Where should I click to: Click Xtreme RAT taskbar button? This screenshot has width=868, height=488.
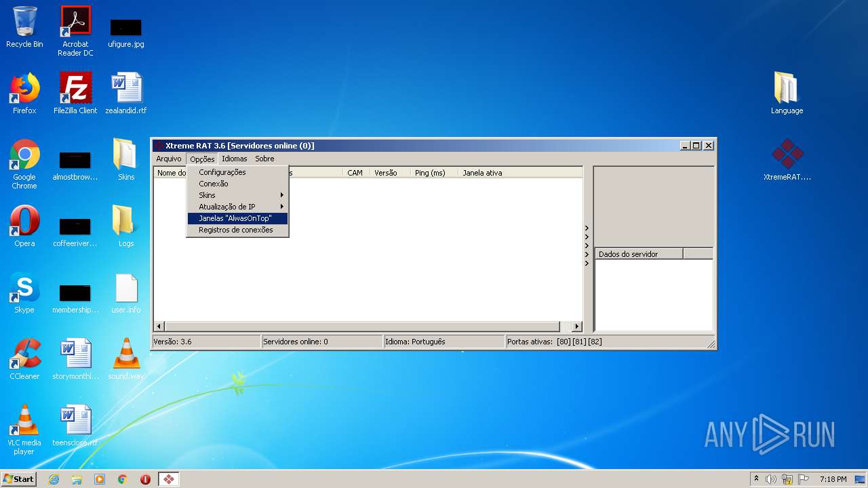tap(168, 479)
